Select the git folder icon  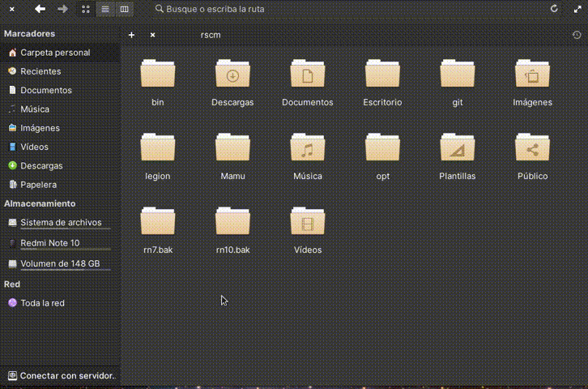point(458,74)
